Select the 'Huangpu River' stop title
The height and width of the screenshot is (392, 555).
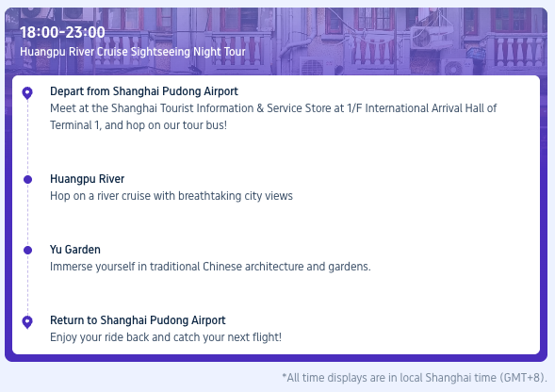click(x=87, y=179)
